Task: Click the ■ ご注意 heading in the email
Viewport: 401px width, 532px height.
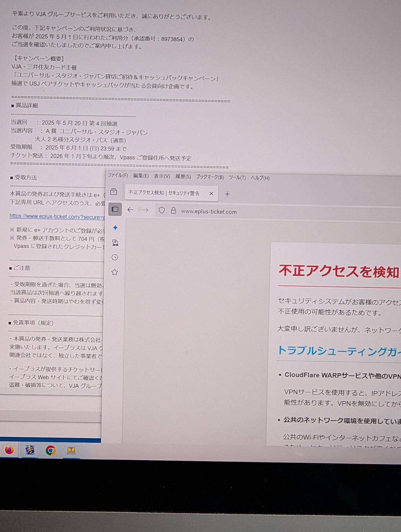Action: (19, 268)
